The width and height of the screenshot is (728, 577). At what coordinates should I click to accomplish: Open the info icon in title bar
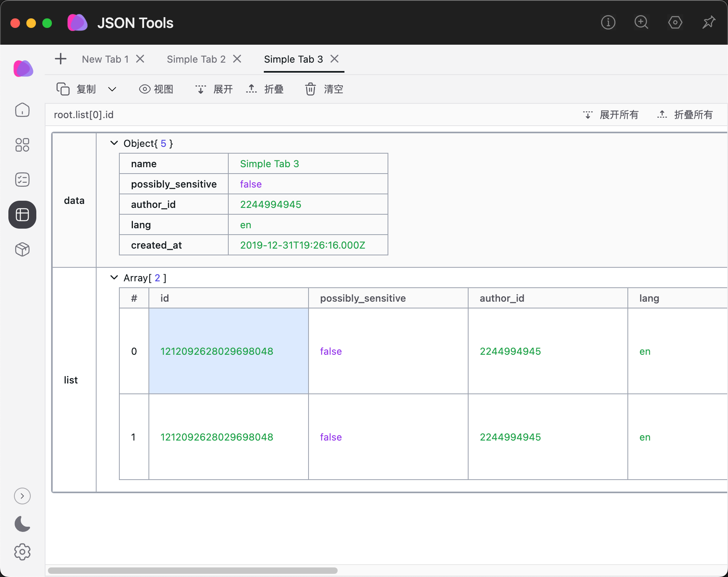coord(608,22)
